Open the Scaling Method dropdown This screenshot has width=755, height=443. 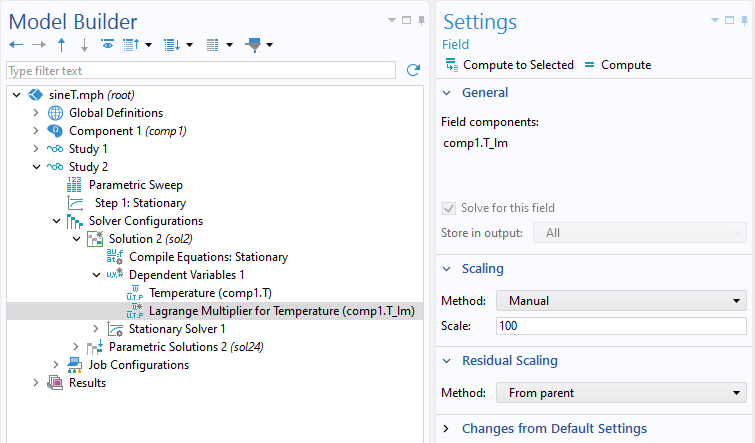click(x=621, y=301)
